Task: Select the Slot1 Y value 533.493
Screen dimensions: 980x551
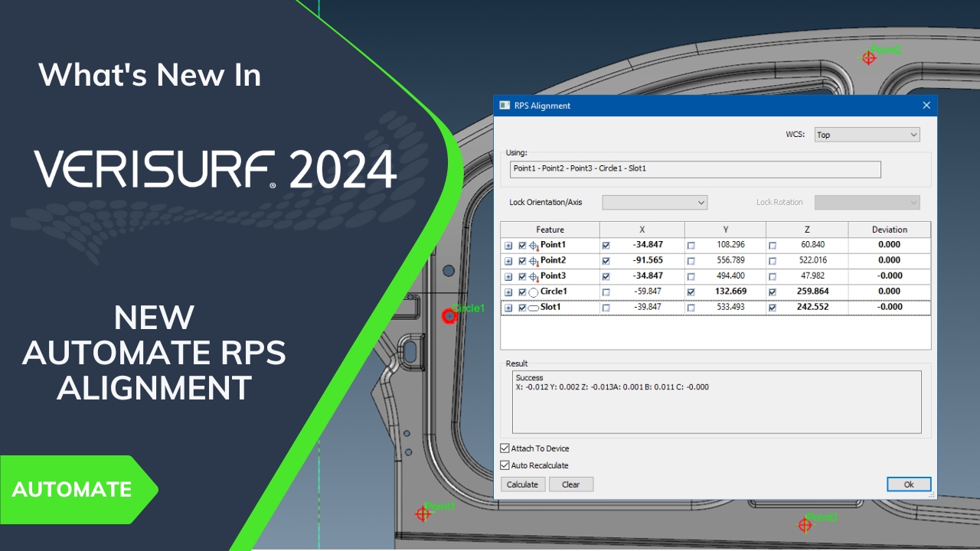Action: tap(731, 307)
